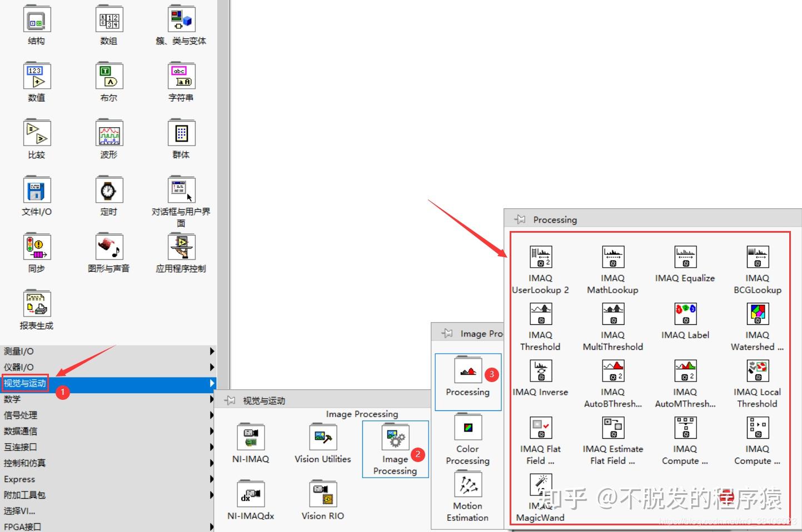
Task: Select IMAQ MagicWand
Action: tap(540, 484)
